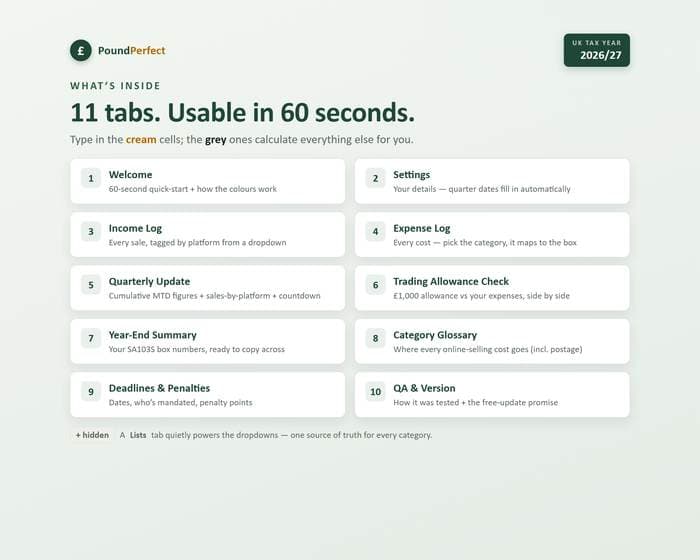This screenshot has width=700, height=560.
Task: Click 'tab quietly powers the dropdowns' footer sentence
Action: click(x=292, y=435)
